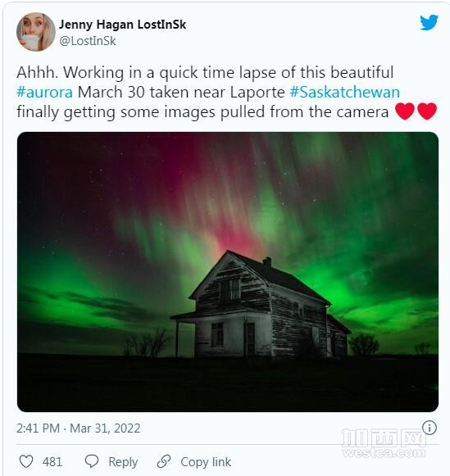The width and height of the screenshot is (450, 476).
Task: Open the #aurora hashtag link
Action: [x=44, y=92]
